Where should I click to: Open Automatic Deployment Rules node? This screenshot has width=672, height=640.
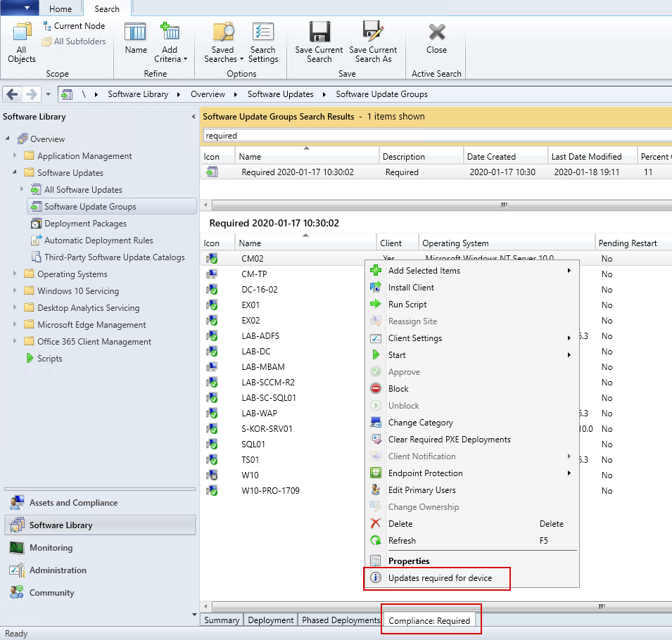point(92,241)
